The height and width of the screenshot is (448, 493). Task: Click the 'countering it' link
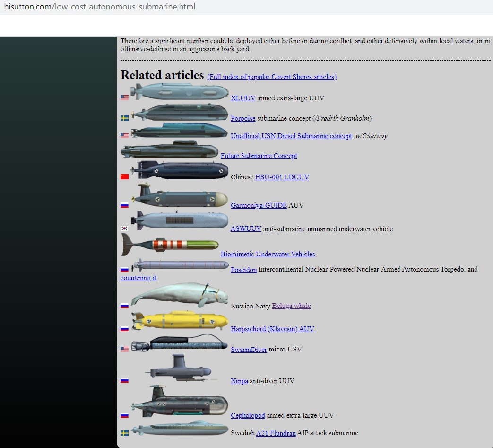click(138, 278)
